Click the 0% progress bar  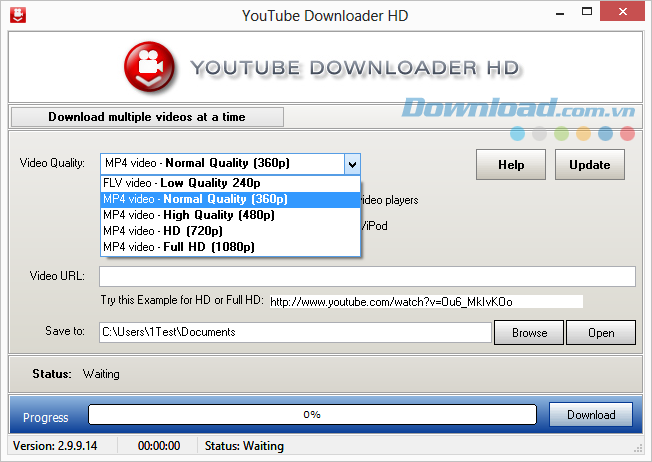(x=312, y=415)
